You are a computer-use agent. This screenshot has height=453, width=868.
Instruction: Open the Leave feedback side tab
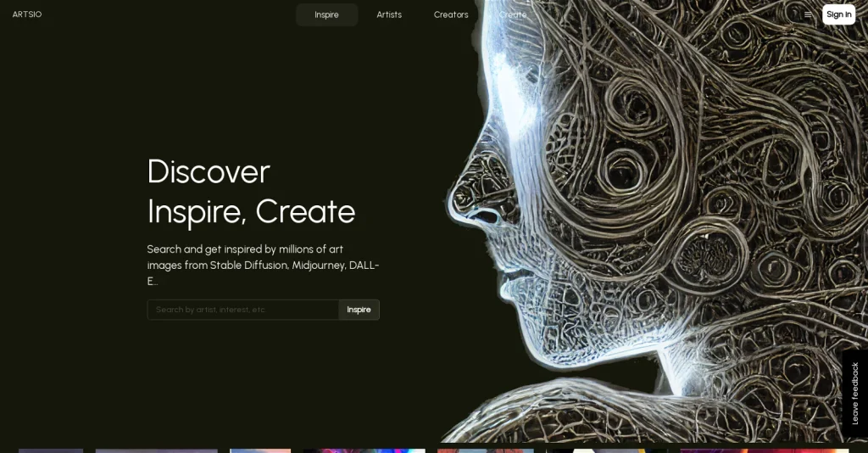tap(854, 393)
